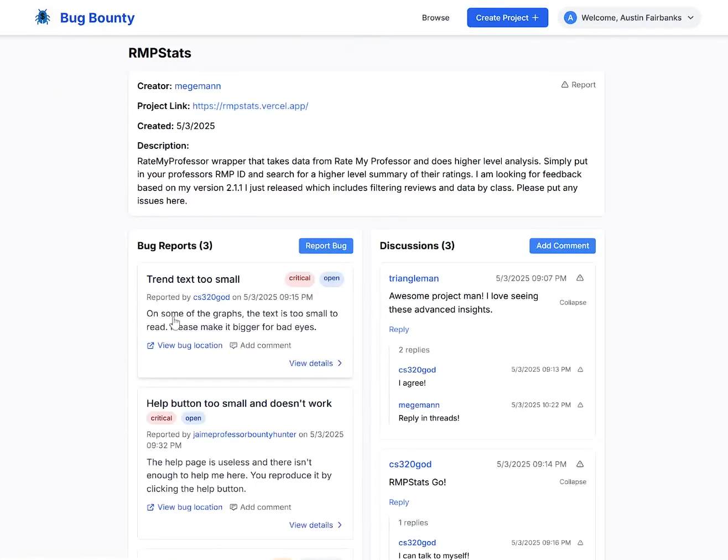The height and width of the screenshot is (560, 728).
Task: Click the Create Project button
Action: (507, 18)
